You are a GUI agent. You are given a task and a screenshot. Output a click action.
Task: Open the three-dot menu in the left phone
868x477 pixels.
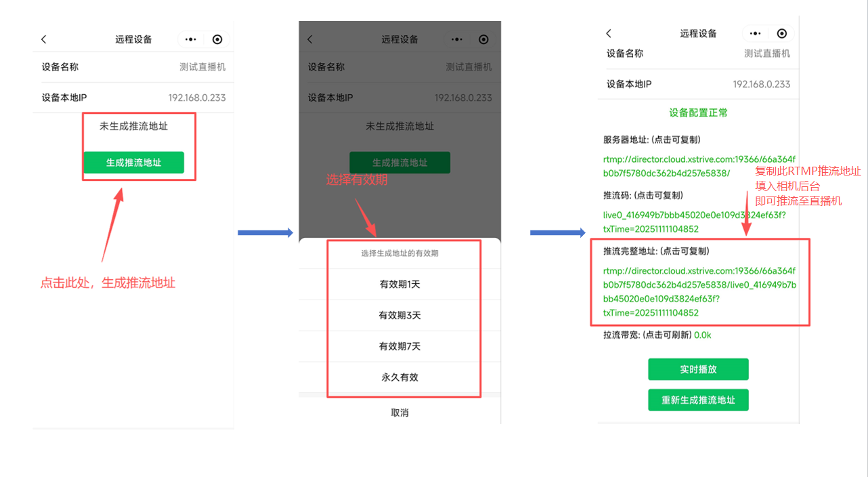[x=191, y=39]
